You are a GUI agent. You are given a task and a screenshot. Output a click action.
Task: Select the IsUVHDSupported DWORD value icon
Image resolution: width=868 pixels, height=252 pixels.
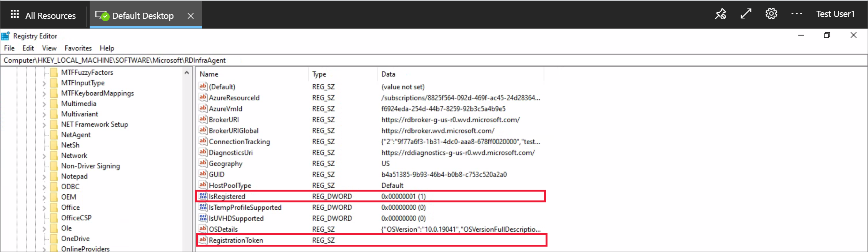click(203, 218)
